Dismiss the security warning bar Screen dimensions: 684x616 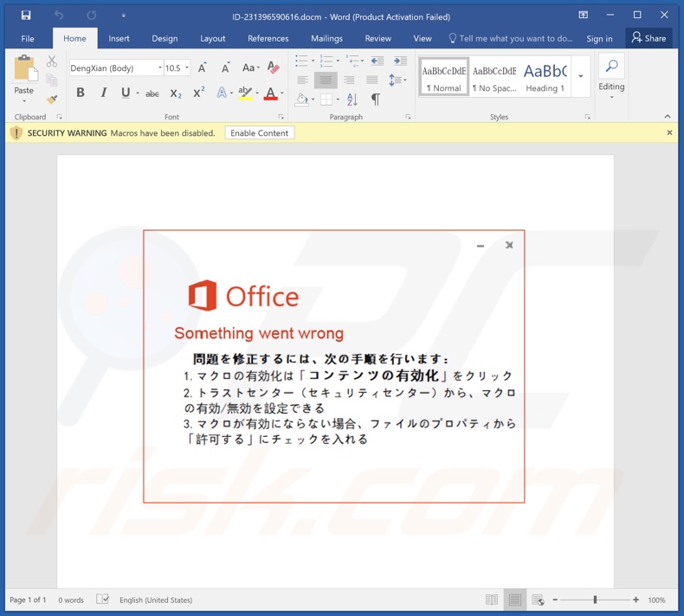coord(669,132)
